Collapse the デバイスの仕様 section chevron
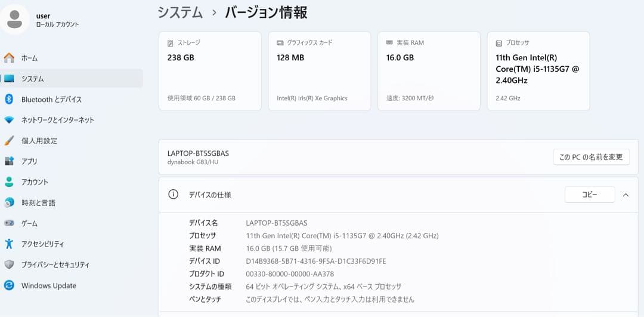 [626, 195]
